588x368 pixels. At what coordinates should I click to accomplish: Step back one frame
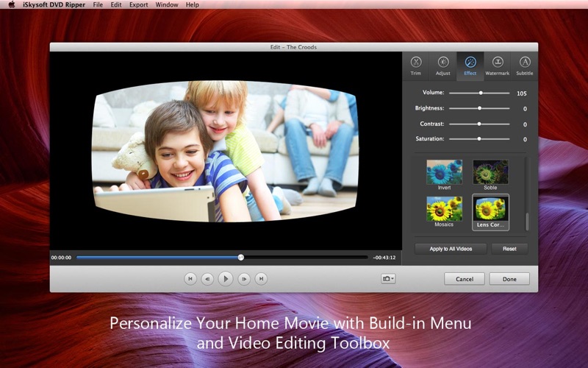pyautogui.click(x=207, y=279)
